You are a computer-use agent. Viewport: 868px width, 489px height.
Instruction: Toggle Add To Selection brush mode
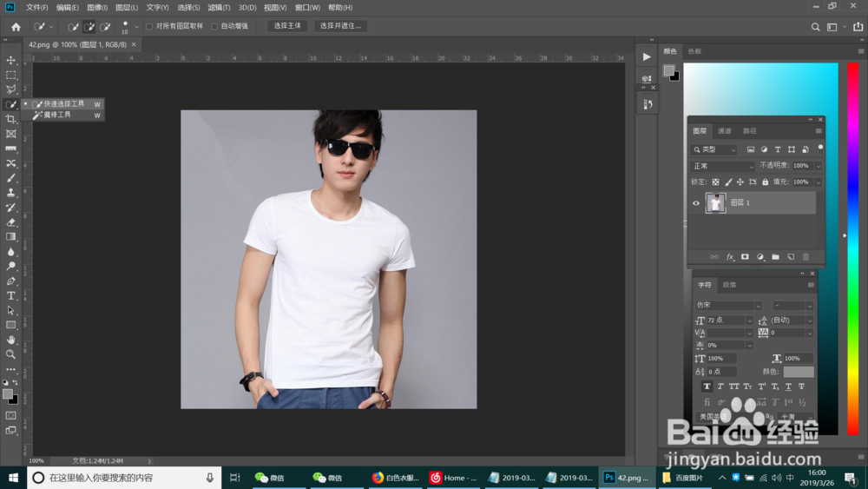pyautogui.click(x=89, y=27)
